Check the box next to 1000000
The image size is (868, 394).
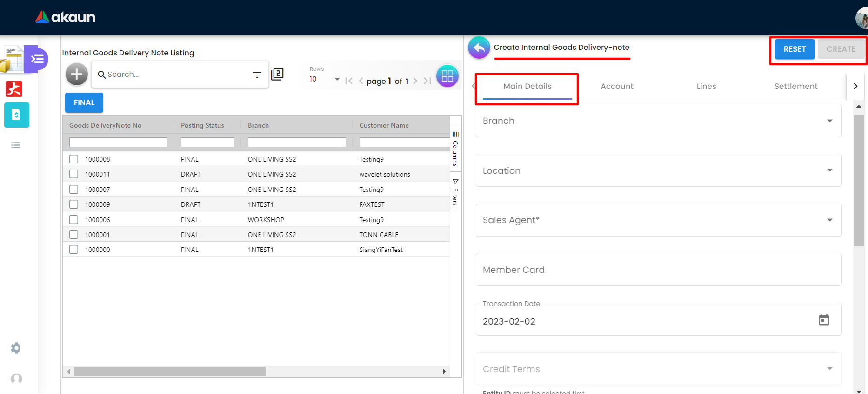(x=73, y=250)
